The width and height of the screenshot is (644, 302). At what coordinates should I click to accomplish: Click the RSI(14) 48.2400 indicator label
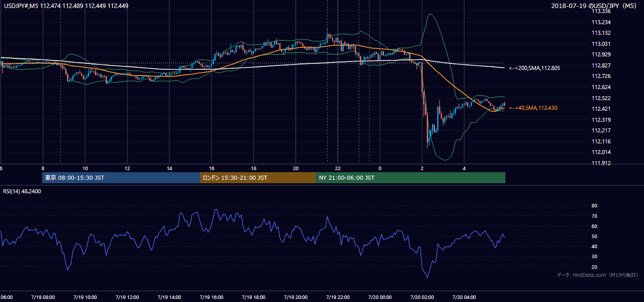coord(22,192)
